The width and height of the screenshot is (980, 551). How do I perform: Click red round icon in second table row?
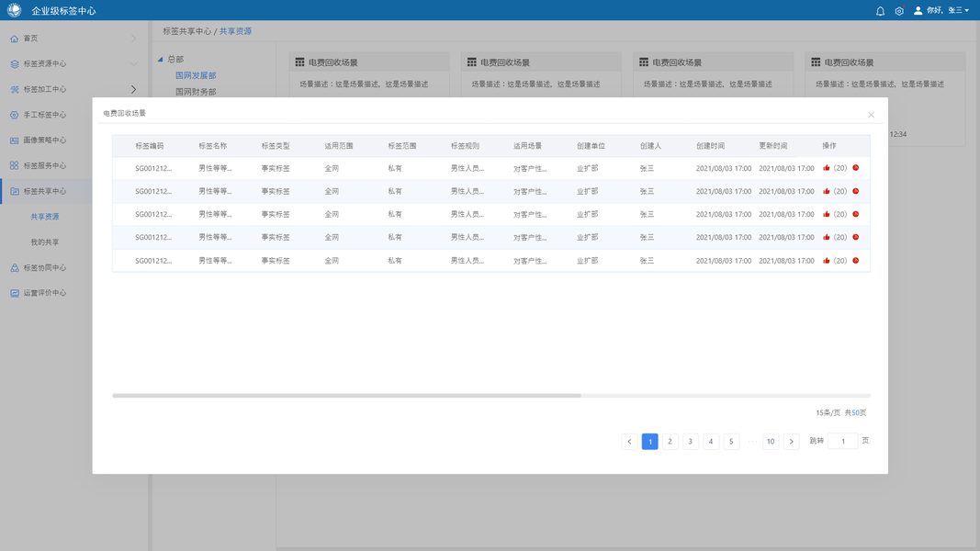(856, 191)
